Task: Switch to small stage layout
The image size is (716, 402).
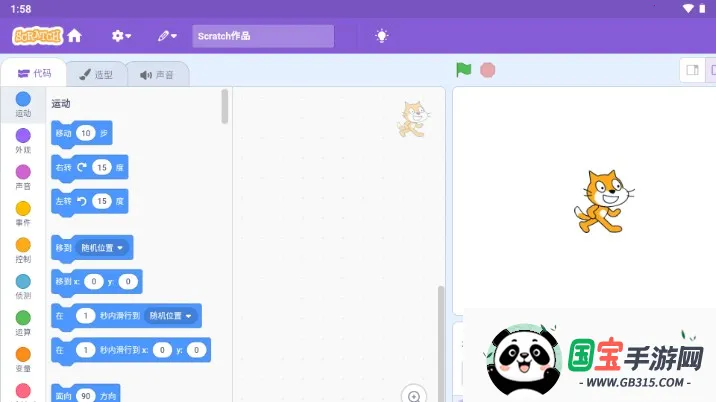Action: point(692,70)
